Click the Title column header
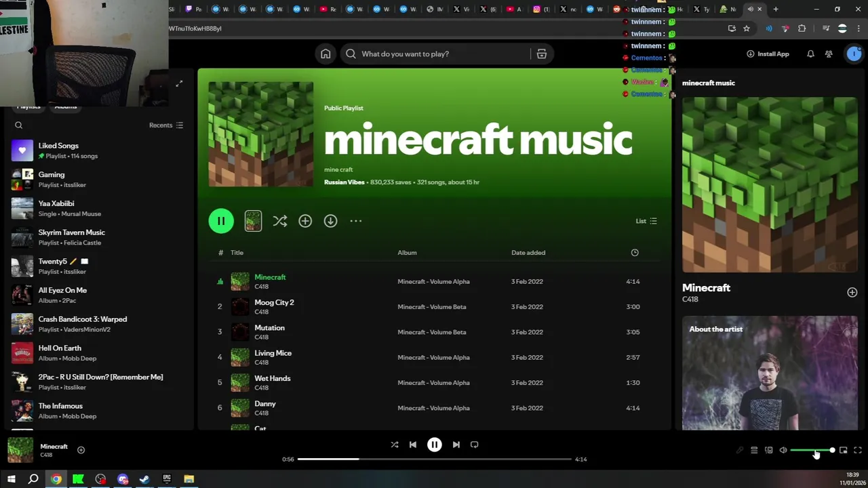 [237, 253]
